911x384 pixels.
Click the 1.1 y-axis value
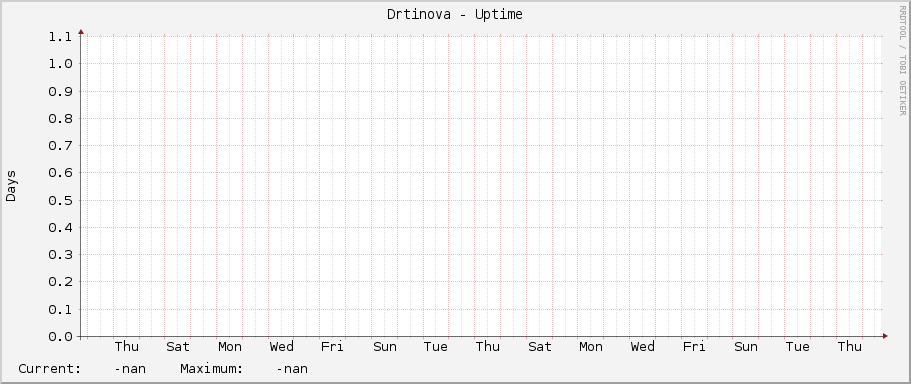tap(60, 36)
